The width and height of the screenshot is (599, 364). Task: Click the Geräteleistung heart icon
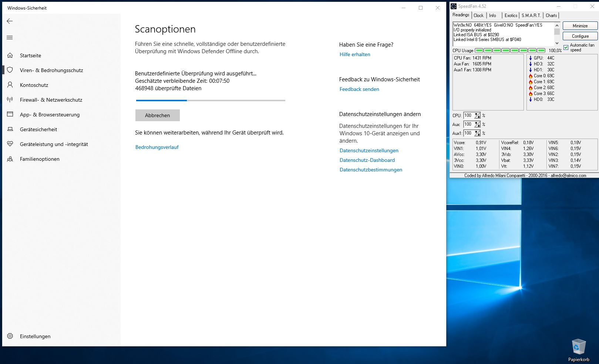[10, 144]
